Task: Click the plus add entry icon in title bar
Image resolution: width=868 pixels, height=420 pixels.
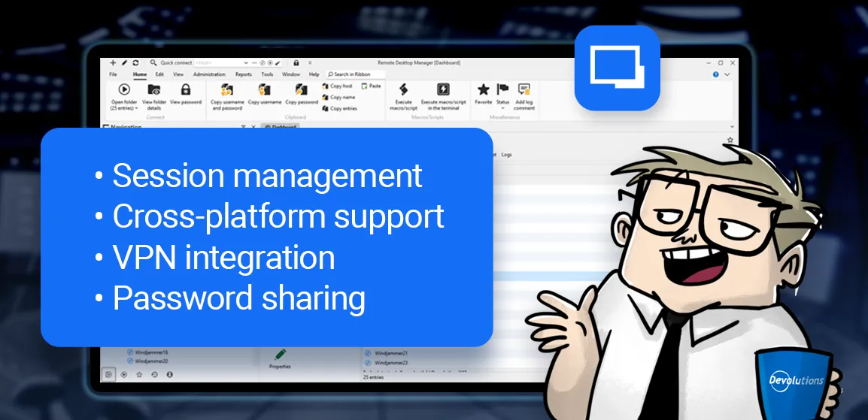Action: (113, 63)
